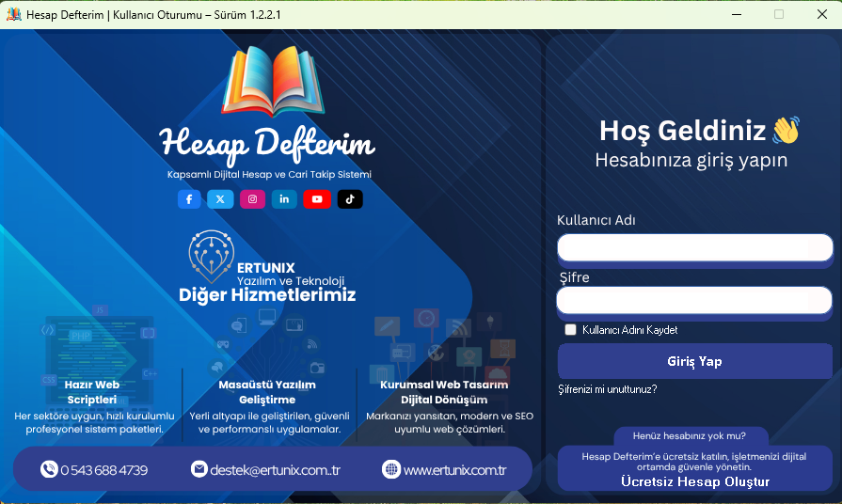
Task: Click the destek@ertunix.com.tr email address
Action: (275, 470)
